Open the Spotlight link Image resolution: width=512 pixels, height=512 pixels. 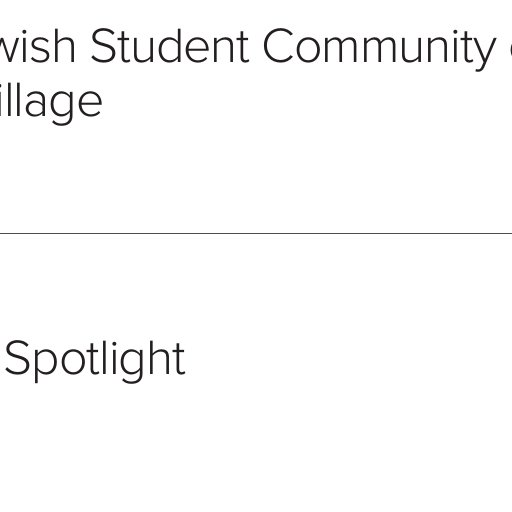click(x=95, y=361)
